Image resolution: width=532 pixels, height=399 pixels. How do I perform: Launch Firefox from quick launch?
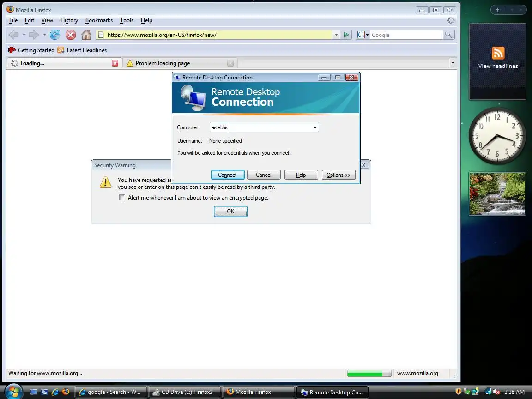[x=66, y=392]
